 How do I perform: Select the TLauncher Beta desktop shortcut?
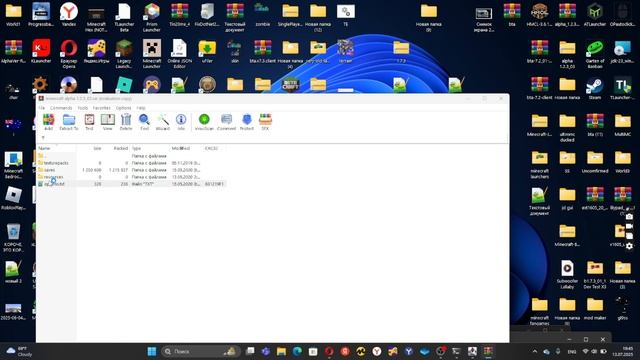click(124, 17)
